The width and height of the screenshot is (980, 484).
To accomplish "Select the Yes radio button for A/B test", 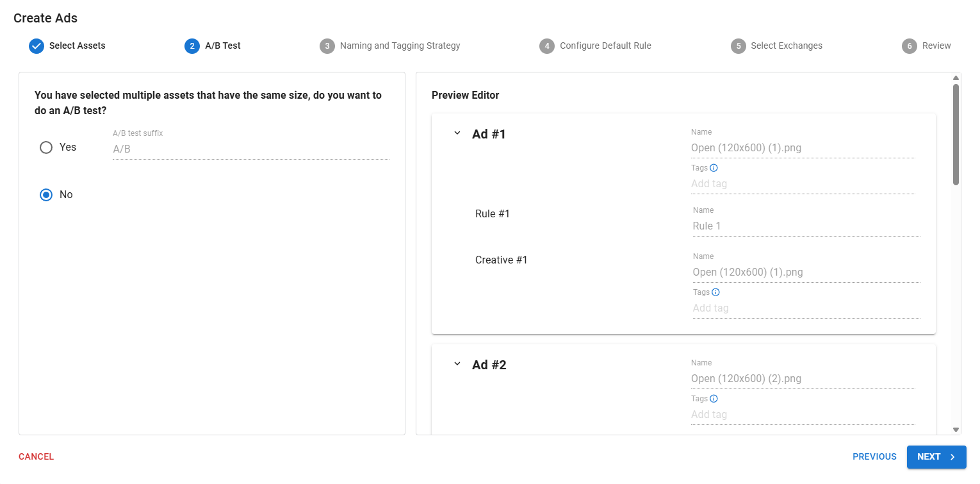I will pyautogui.click(x=46, y=147).
